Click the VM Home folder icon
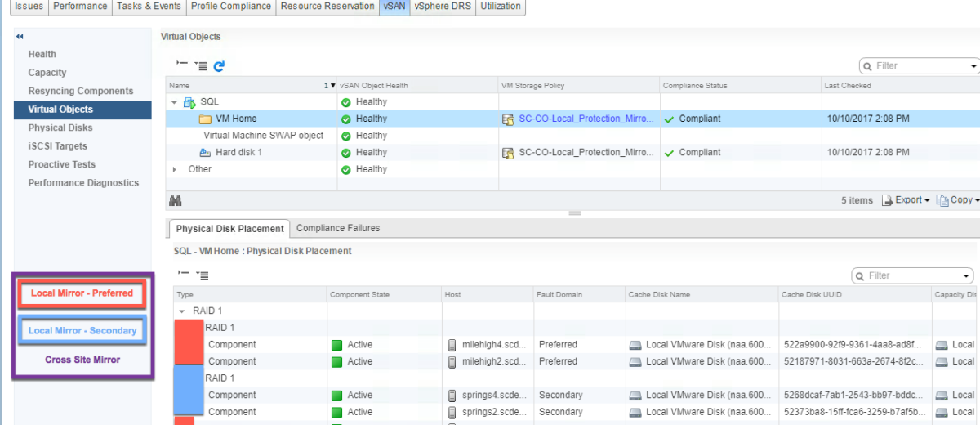This screenshot has height=425, width=980. [205, 119]
